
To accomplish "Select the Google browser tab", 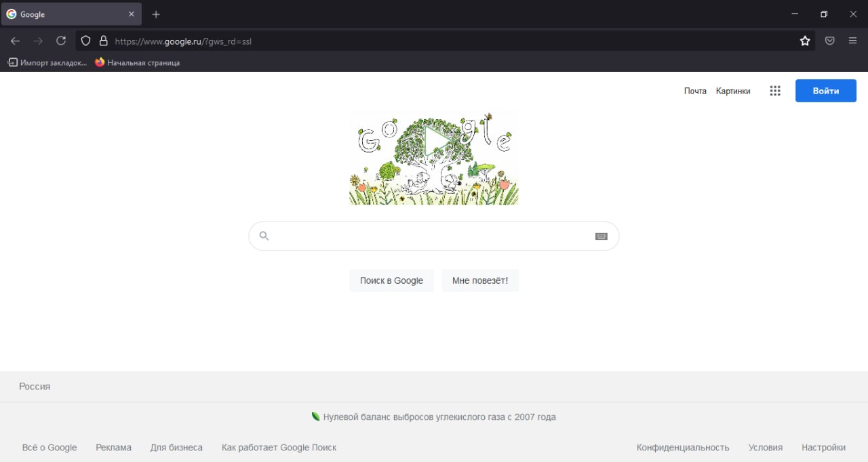I will (x=71, y=14).
